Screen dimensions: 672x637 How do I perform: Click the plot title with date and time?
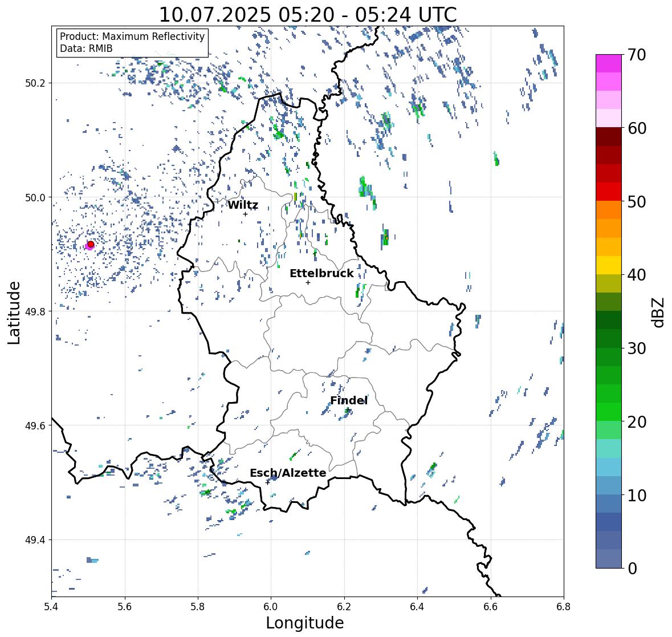[x=308, y=15]
